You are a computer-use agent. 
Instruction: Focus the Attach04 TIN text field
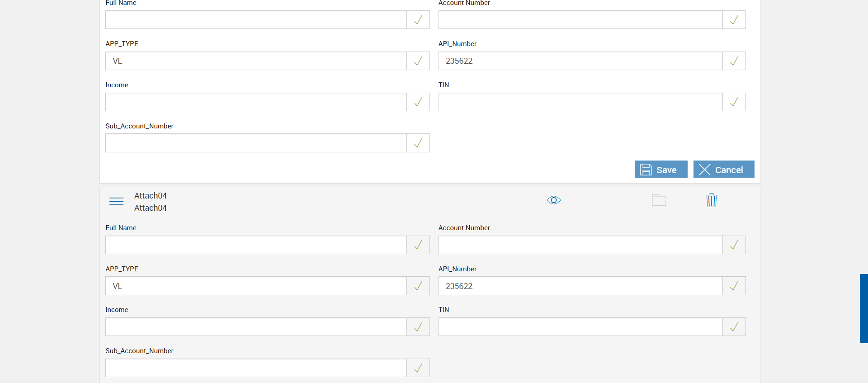pyautogui.click(x=580, y=327)
